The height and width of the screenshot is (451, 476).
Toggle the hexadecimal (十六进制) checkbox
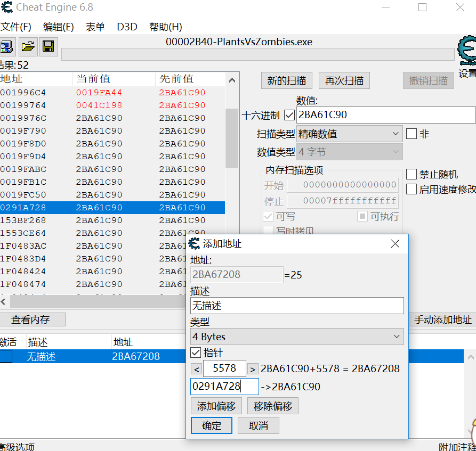289,115
